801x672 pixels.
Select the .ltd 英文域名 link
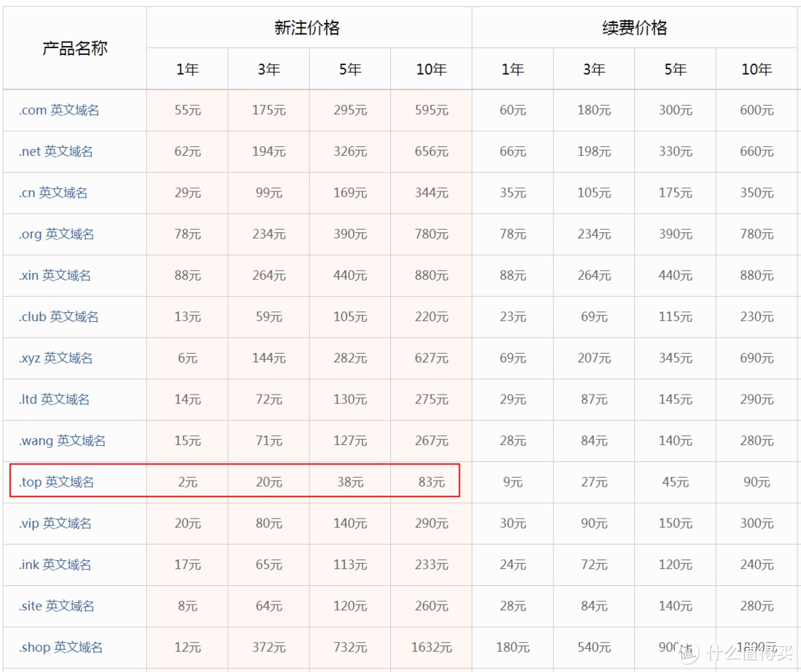55,400
